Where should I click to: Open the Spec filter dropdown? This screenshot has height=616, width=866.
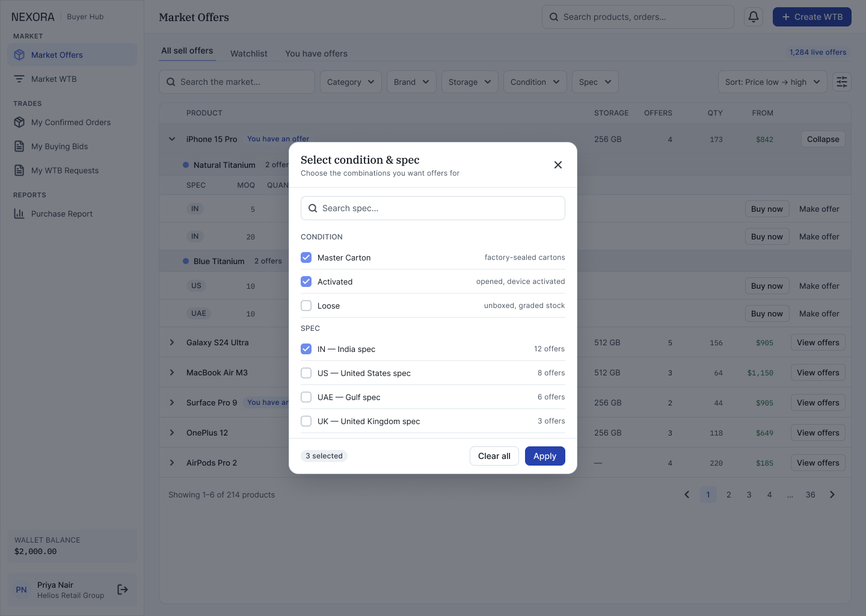pos(595,82)
